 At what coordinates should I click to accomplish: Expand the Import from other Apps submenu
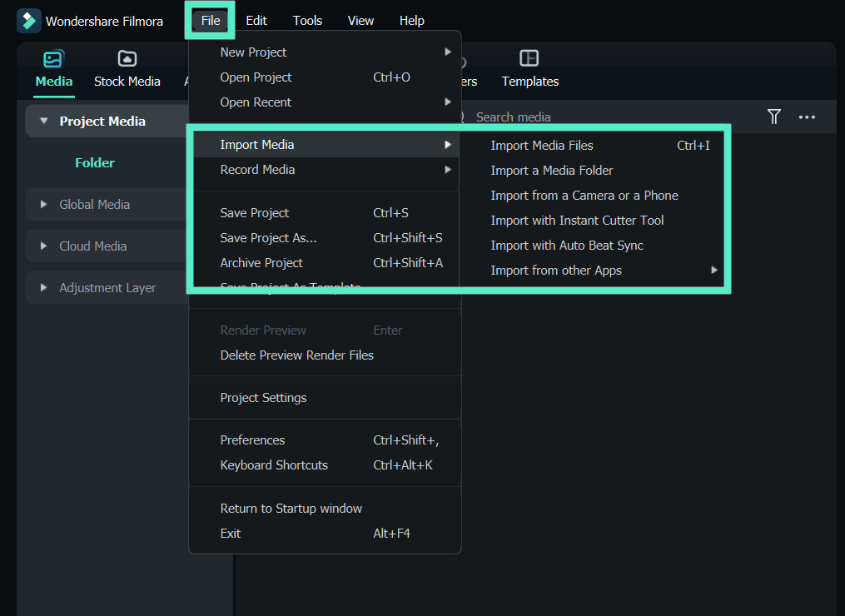tap(714, 270)
